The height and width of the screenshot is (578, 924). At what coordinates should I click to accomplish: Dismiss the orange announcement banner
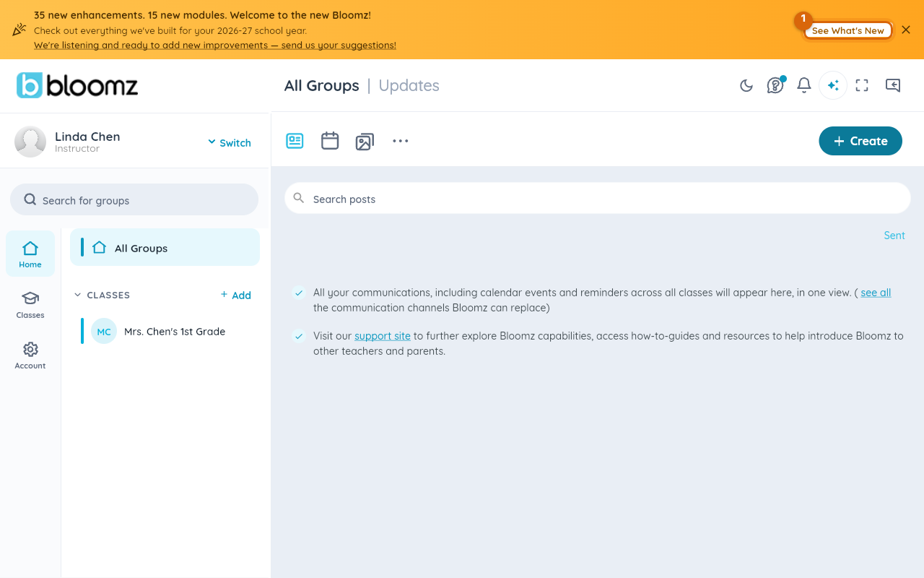[x=906, y=30]
